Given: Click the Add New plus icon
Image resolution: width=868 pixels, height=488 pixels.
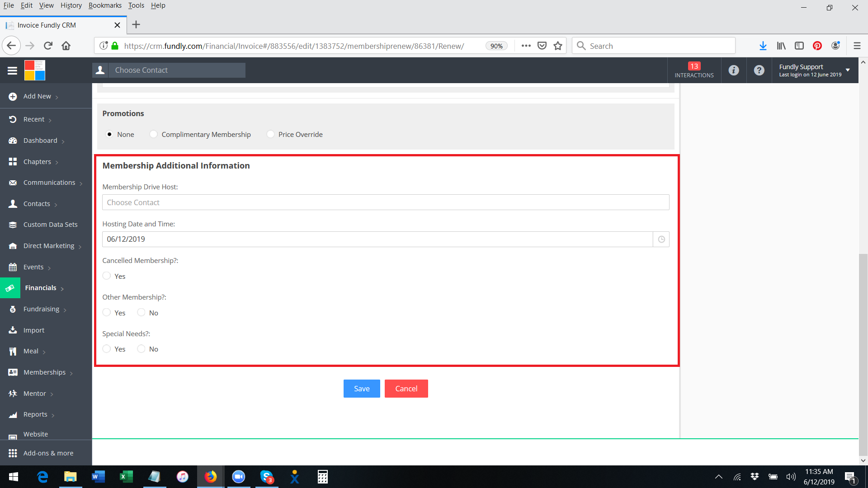Looking at the screenshot, I should coord(13,96).
